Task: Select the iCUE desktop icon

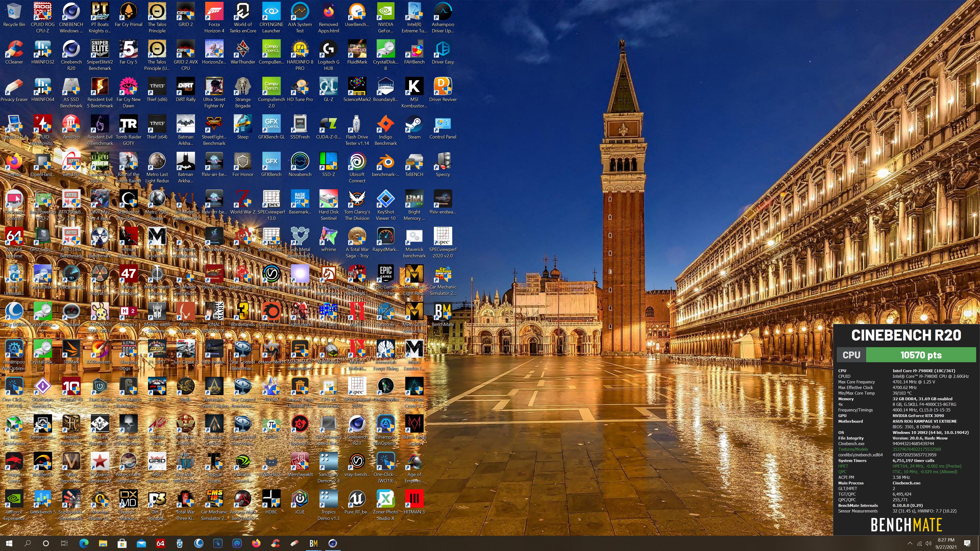Action: pyautogui.click(x=300, y=502)
